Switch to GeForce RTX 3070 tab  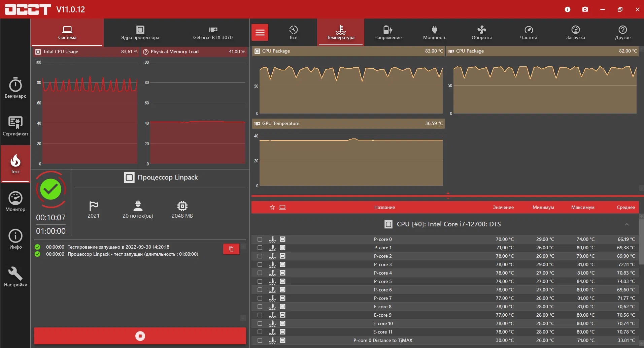point(213,32)
